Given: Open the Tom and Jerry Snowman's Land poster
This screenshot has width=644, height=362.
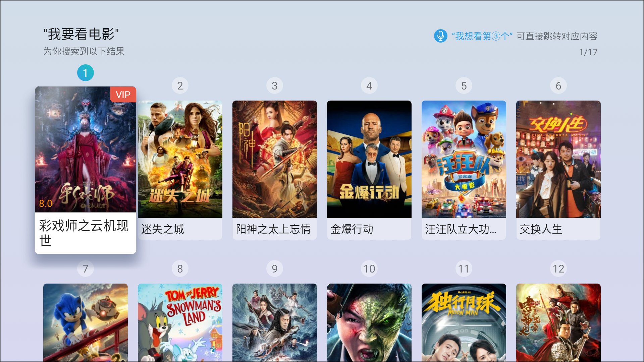Looking at the screenshot, I should coord(180,322).
